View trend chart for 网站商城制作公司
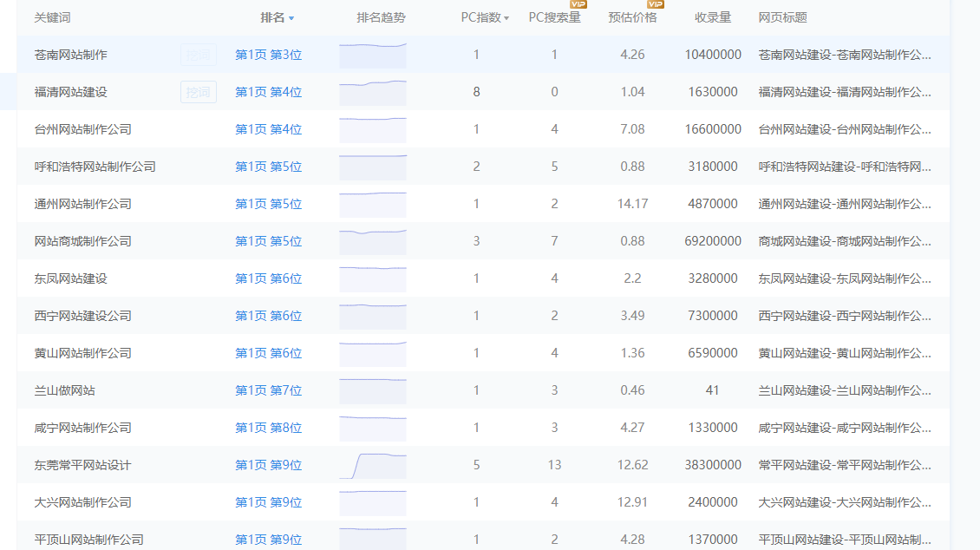Screen dimensions: 980x550 pos(373,241)
